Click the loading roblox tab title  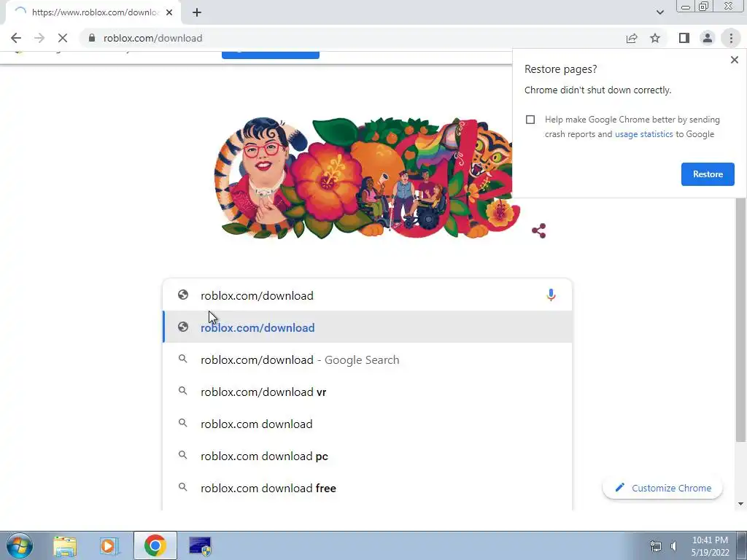point(96,12)
